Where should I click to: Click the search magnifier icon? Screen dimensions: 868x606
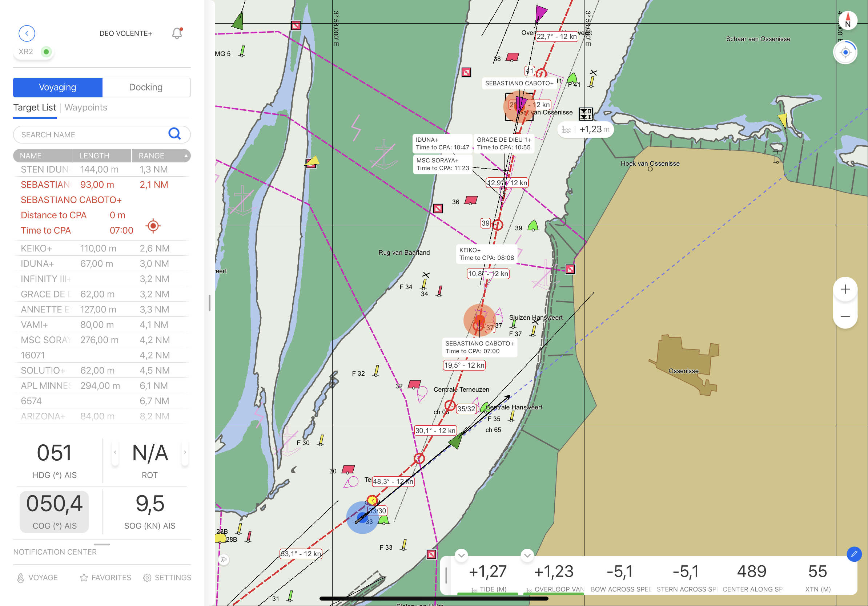coord(174,134)
